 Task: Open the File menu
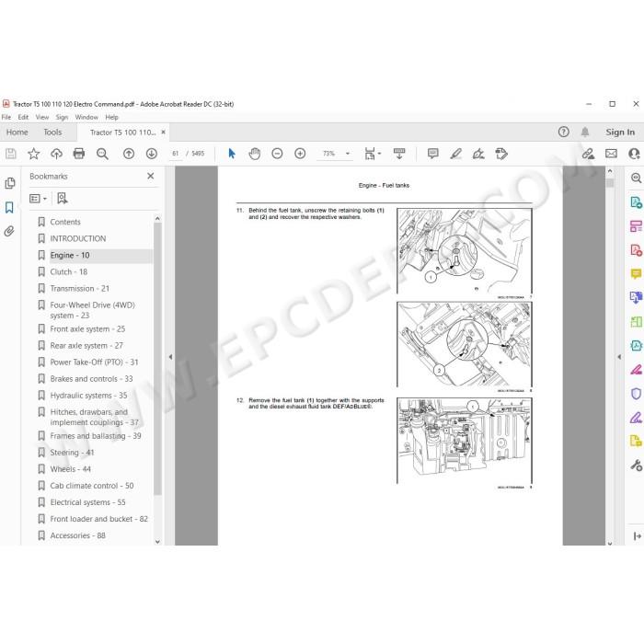pos(6,117)
